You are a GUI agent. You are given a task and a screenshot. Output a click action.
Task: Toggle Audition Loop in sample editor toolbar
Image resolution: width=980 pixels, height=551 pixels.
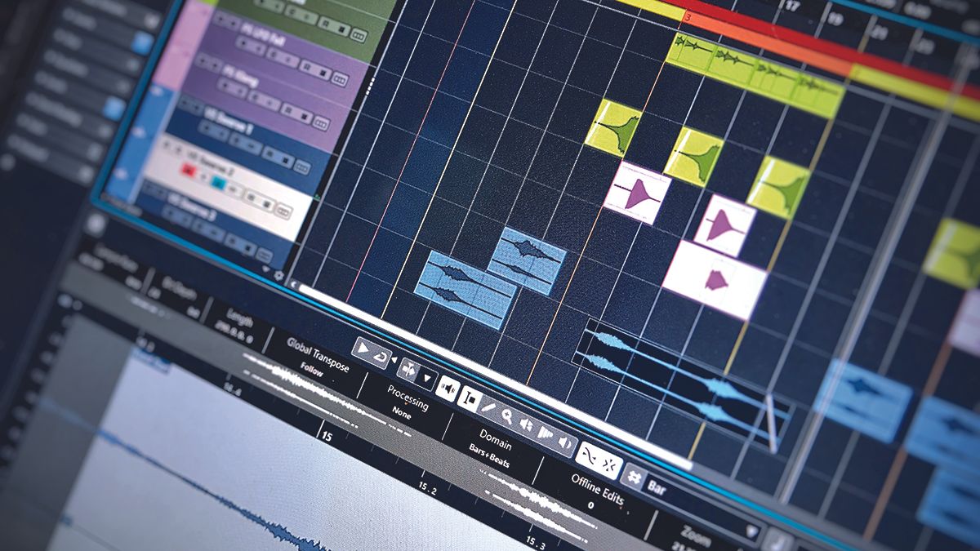pyautogui.click(x=380, y=357)
